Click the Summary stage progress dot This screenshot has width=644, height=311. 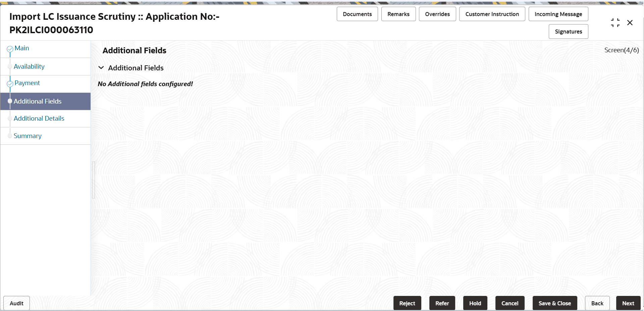pyautogui.click(x=10, y=135)
